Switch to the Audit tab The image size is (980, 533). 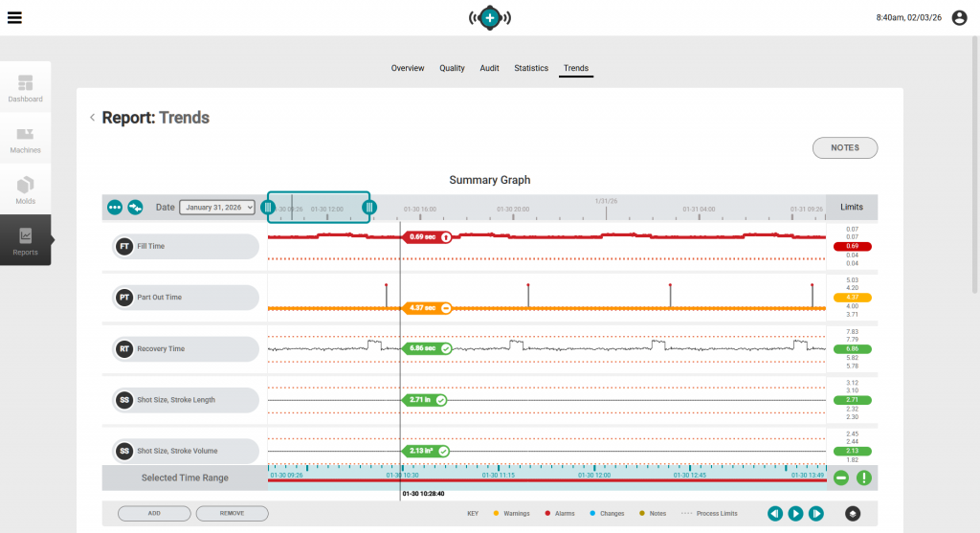pyautogui.click(x=489, y=68)
